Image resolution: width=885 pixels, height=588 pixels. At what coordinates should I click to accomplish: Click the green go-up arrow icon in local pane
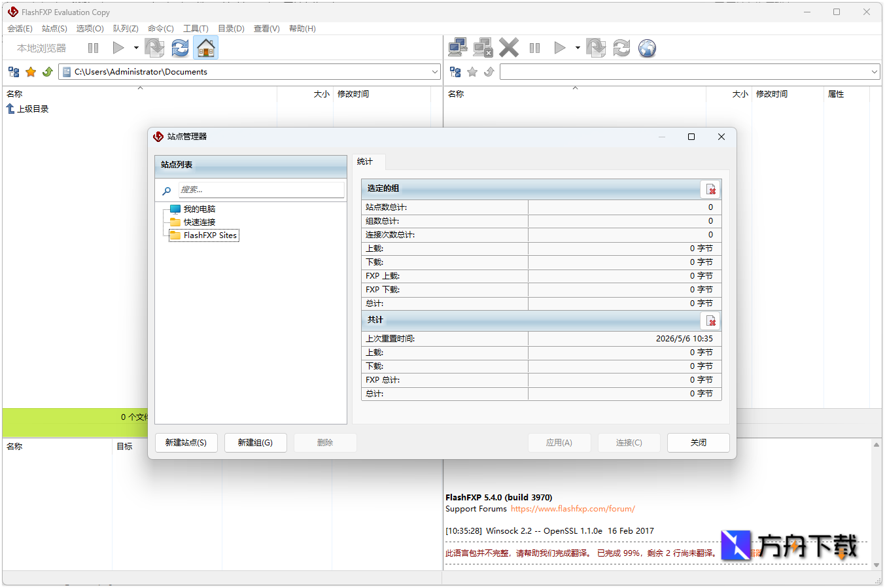pyautogui.click(x=47, y=72)
